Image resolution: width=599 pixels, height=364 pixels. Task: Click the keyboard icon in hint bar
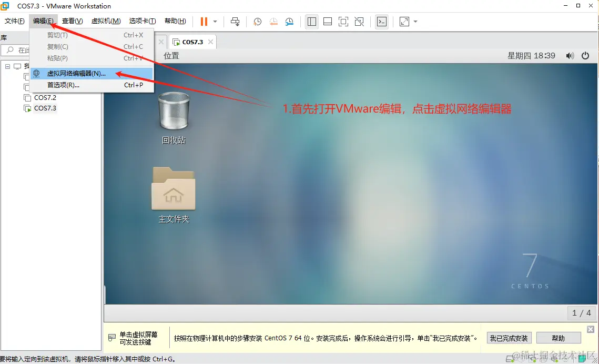pyautogui.click(x=112, y=338)
